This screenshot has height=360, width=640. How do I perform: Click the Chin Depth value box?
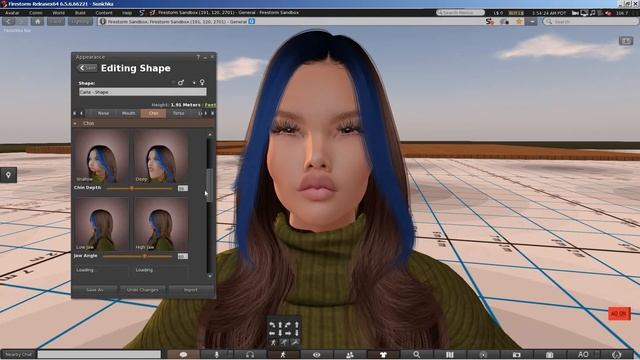point(182,188)
